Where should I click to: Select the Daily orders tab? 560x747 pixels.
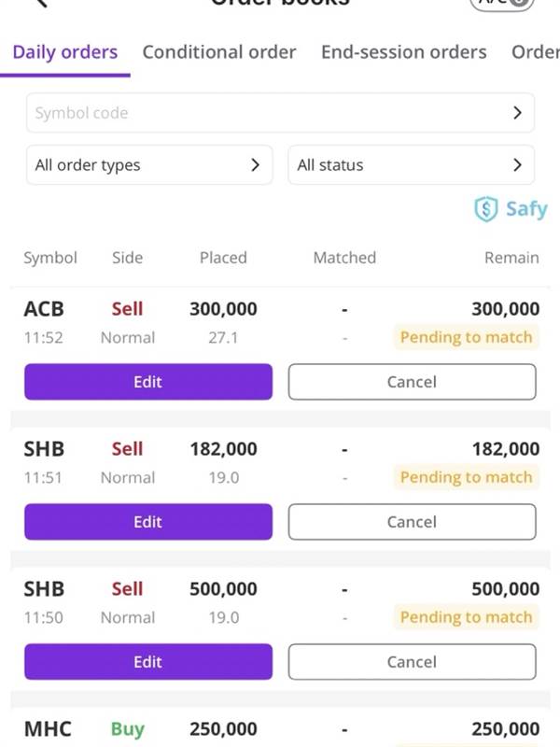tap(65, 52)
